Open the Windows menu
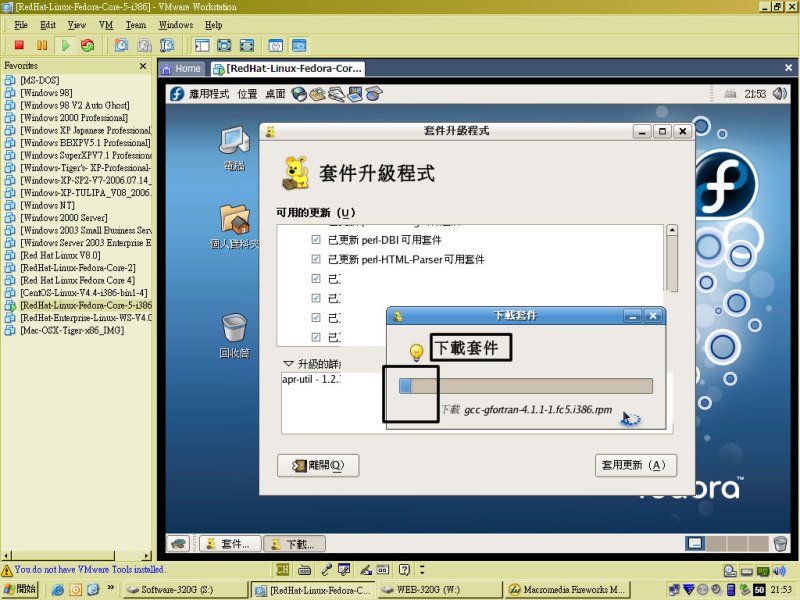800x600 pixels. (x=176, y=25)
